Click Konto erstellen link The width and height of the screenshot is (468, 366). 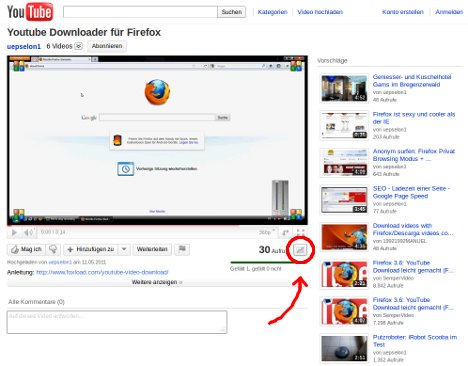click(x=403, y=12)
